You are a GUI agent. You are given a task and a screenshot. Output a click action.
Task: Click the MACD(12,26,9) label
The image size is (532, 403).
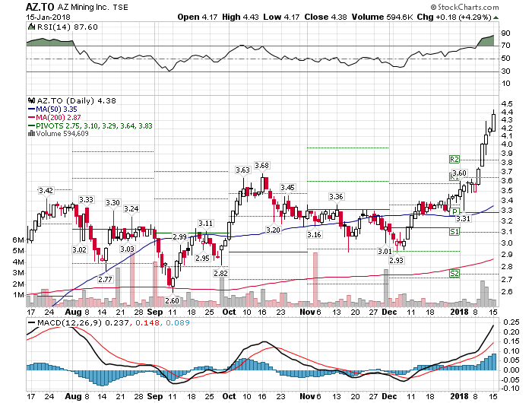point(70,322)
